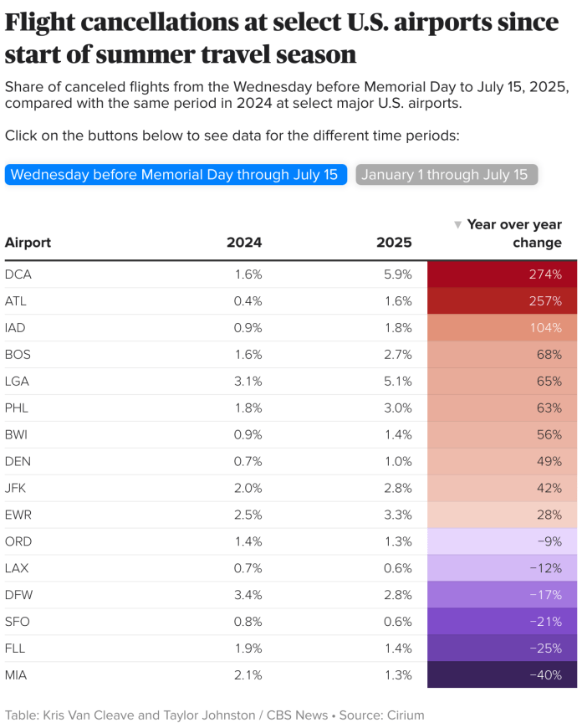
Task: Click the dark purple −40% cell for MIA
Action: (502, 675)
